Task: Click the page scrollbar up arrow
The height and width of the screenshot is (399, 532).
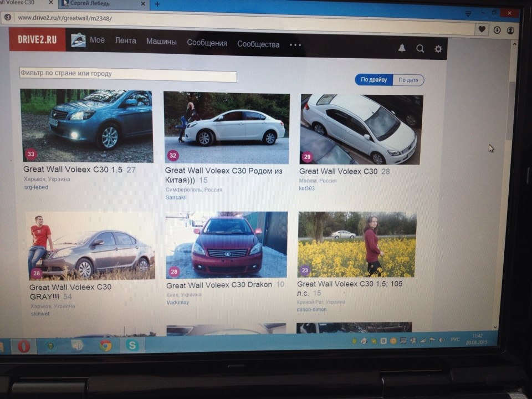Action: coord(514,44)
